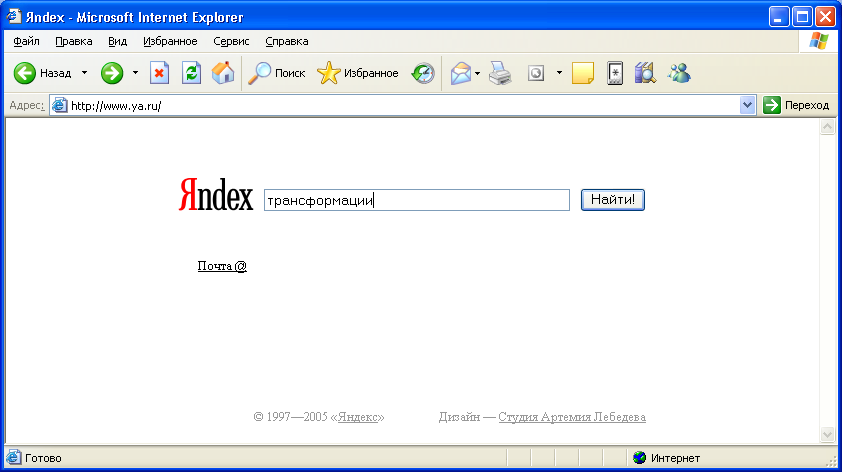Open the Forward history dropdown arrow
842x472 pixels.
135,73
